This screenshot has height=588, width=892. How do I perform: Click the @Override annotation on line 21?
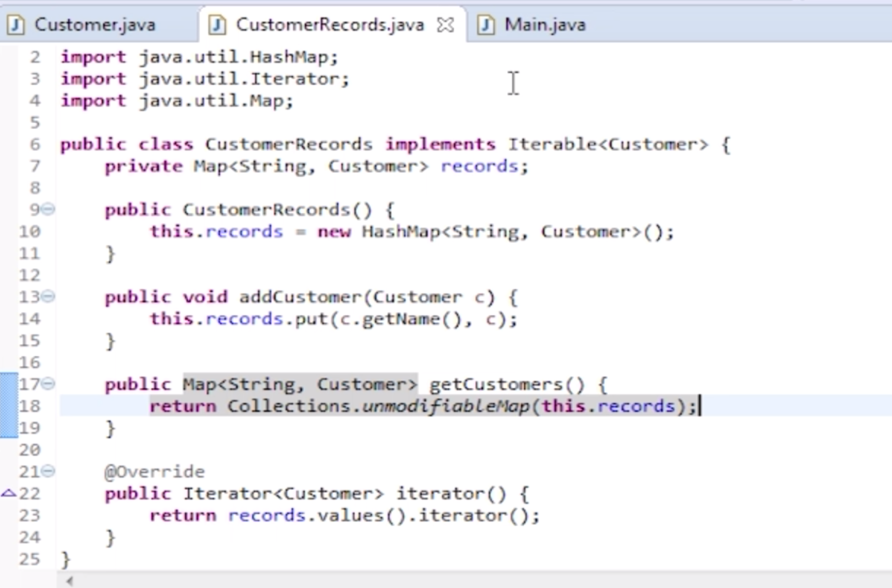pyautogui.click(x=155, y=471)
